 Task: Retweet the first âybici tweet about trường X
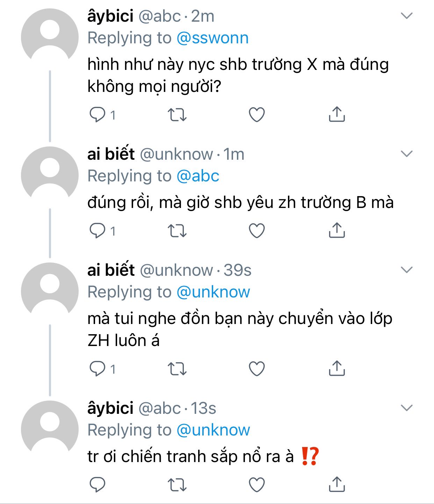click(x=177, y=115)
